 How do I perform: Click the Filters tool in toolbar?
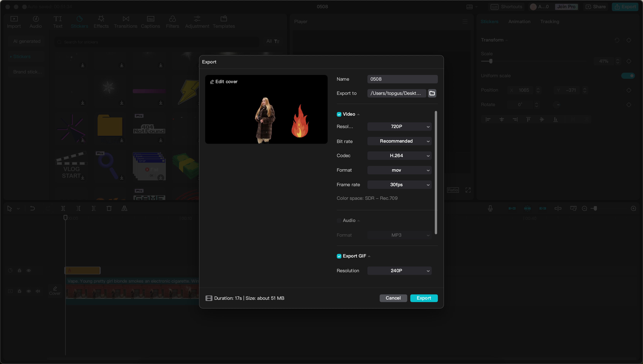(172, 21)
